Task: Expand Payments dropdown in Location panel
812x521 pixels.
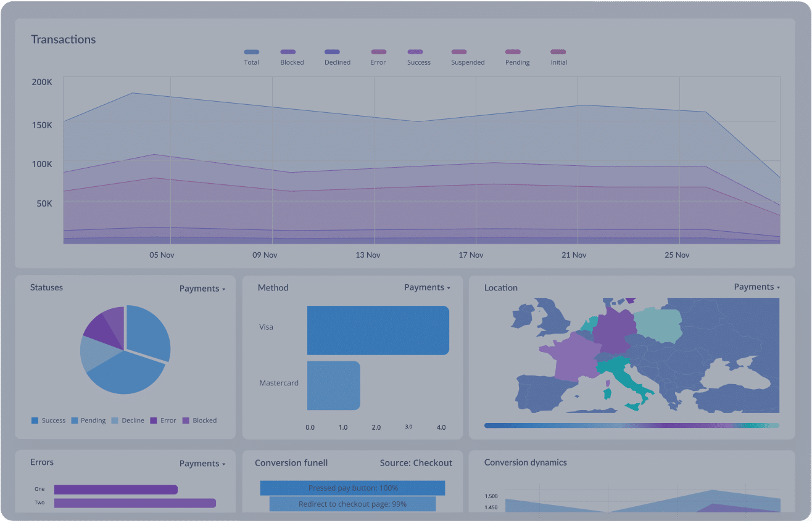Action: coord(756,287)
